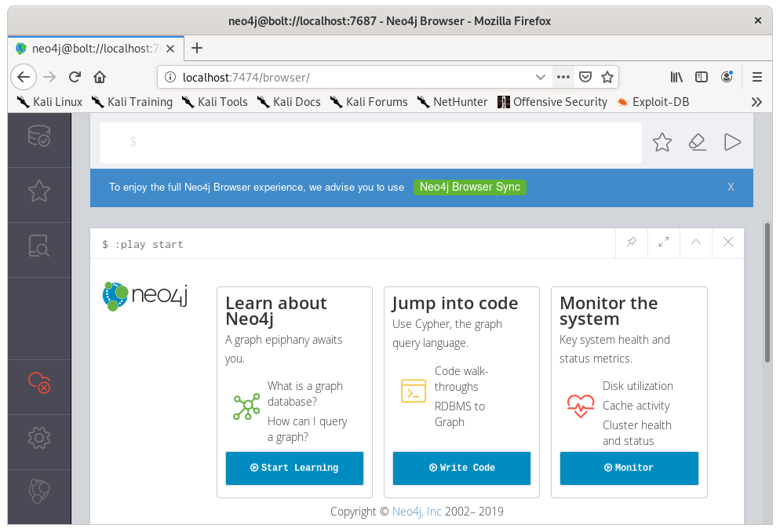Click the Firefox back button

tap(24, 77)
